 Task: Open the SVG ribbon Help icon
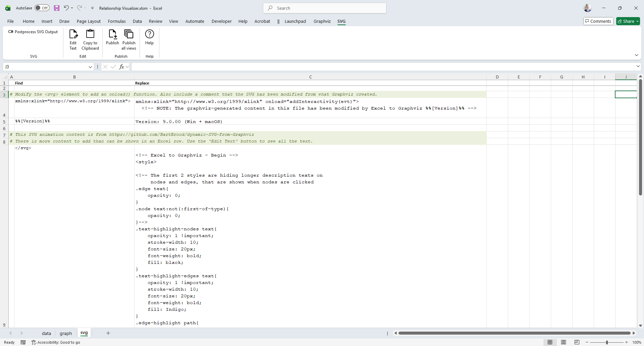coord(149,34)
